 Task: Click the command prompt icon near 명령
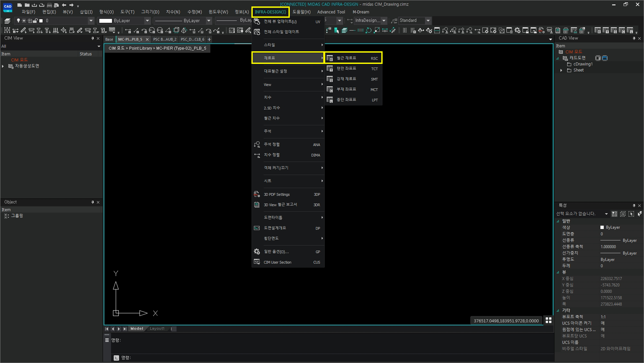(116, 358)
